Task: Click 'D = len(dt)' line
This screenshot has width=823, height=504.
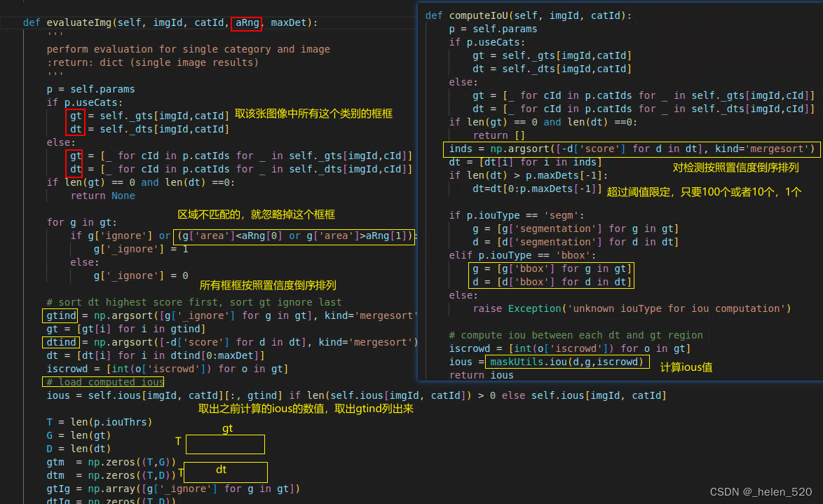Action: (x=79, y=449)
